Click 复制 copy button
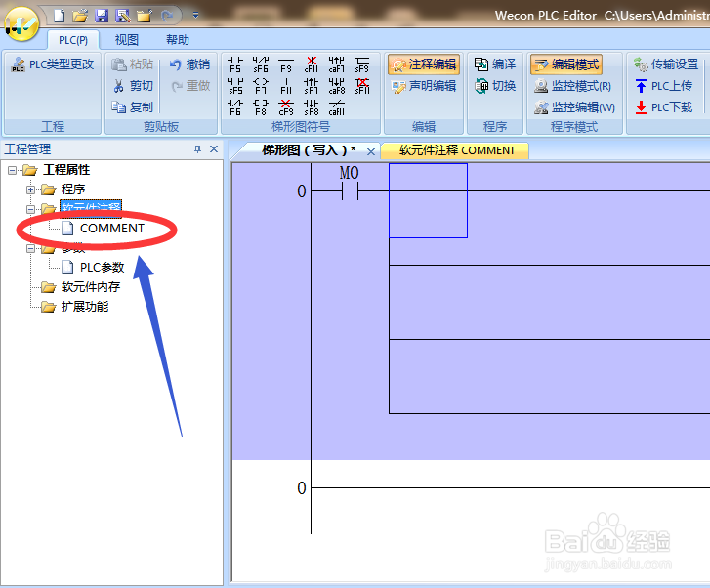 click(133, 107)
